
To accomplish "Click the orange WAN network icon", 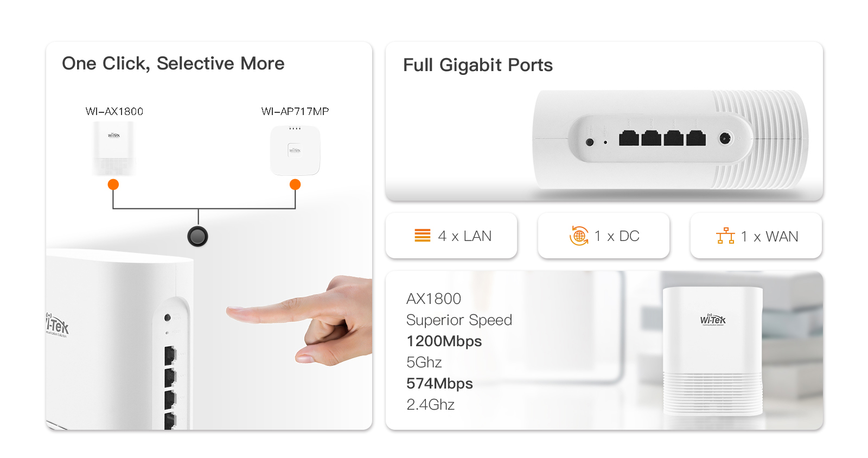I will coord(725,236).
